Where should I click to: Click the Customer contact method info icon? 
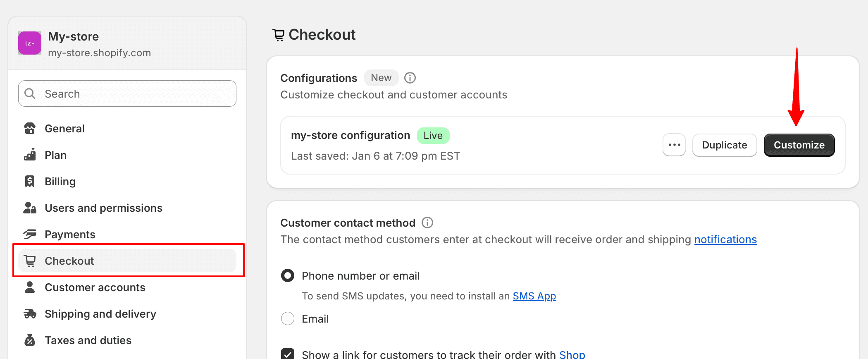[x=427, y=223]
